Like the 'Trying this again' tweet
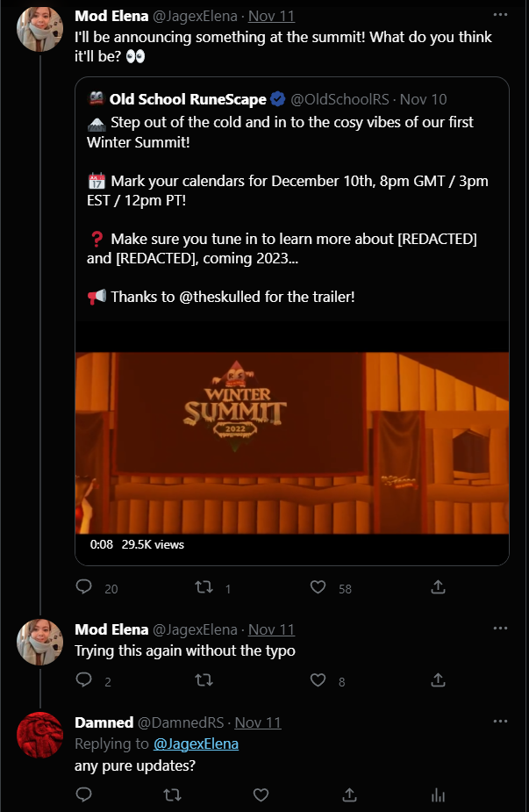 coord(319,680)
